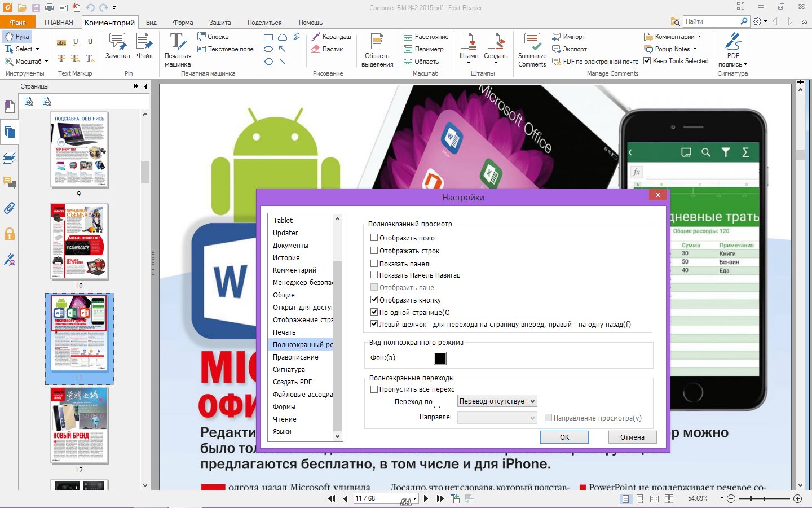Uncheck Keep Tools Selected
Image resolution: width=812 pixels, height=508 pixels.
point(647,61)
